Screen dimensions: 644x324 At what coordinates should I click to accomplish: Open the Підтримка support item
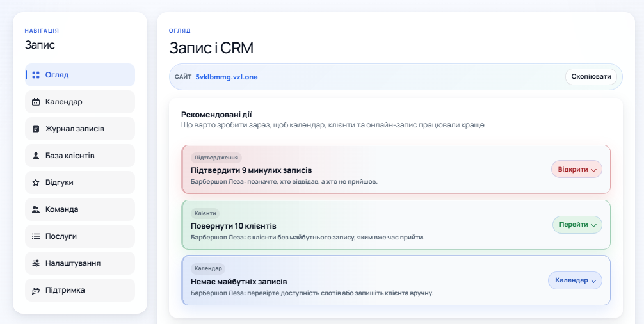80,290
